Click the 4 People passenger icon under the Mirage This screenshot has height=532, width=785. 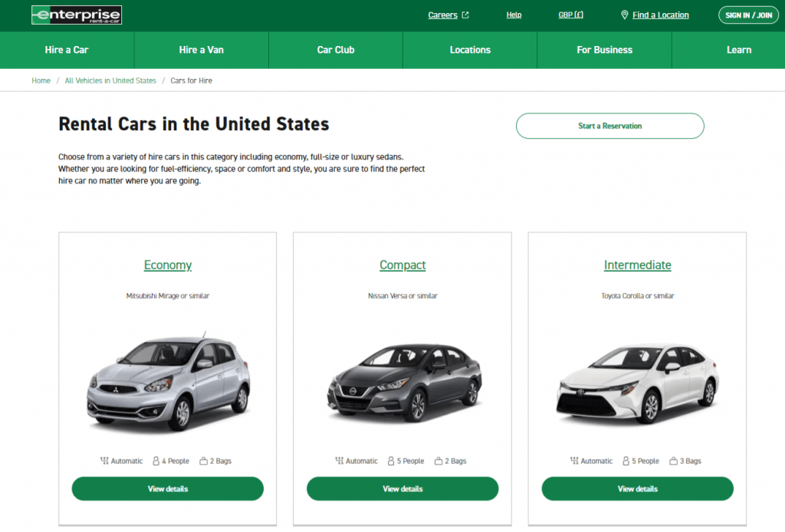point(154,461)
